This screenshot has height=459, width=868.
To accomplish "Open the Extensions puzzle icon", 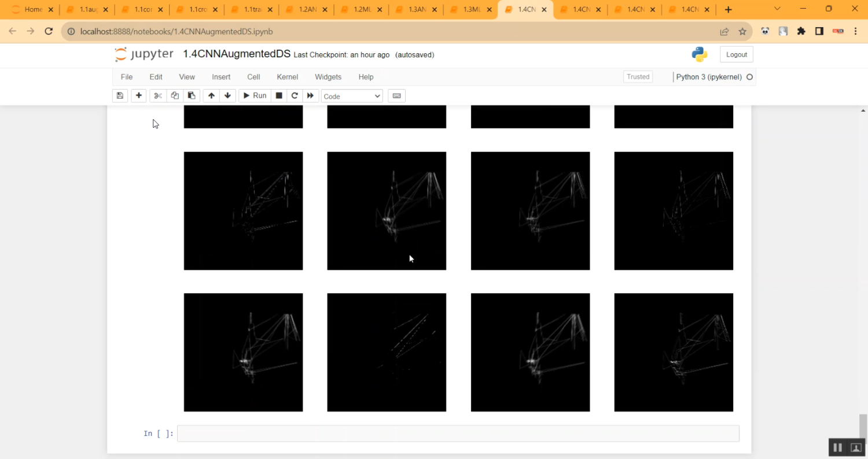I will click(x=801, y=31).
